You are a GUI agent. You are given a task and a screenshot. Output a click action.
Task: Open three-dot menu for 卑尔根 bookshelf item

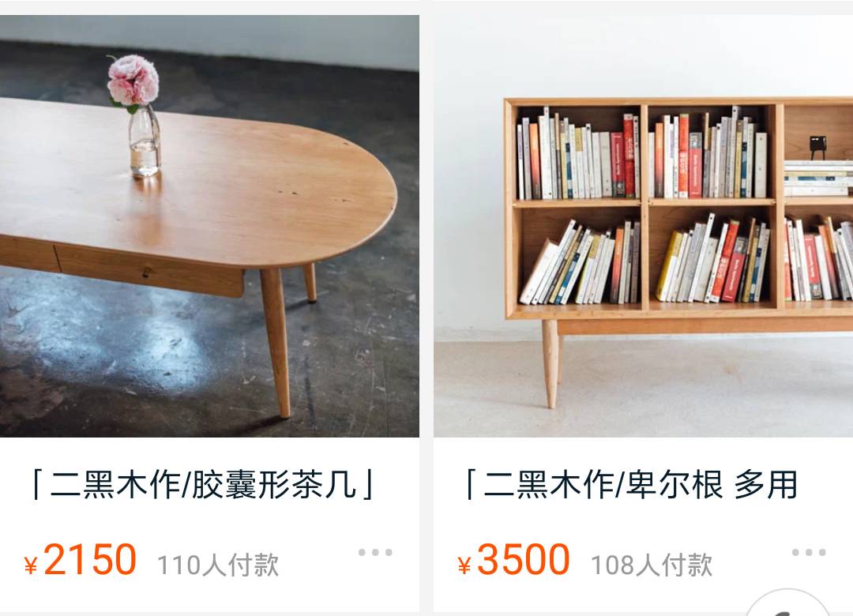809,552
